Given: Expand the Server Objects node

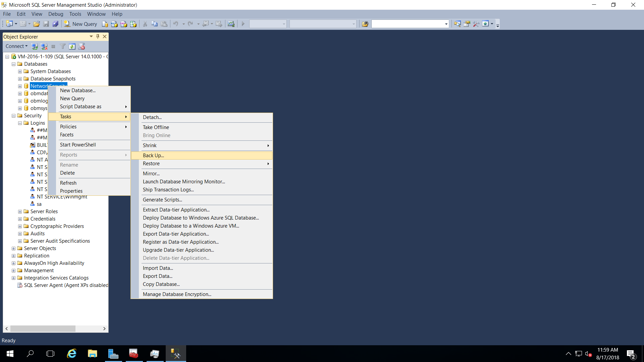Looking at the screenshot, I should [x=14, y=248].
